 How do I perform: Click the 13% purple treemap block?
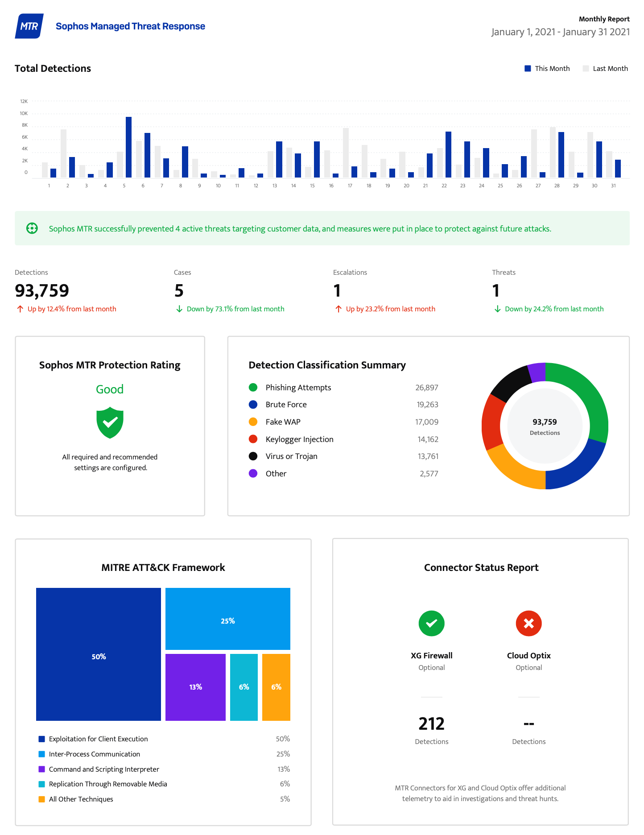click(x=195, y=687)
